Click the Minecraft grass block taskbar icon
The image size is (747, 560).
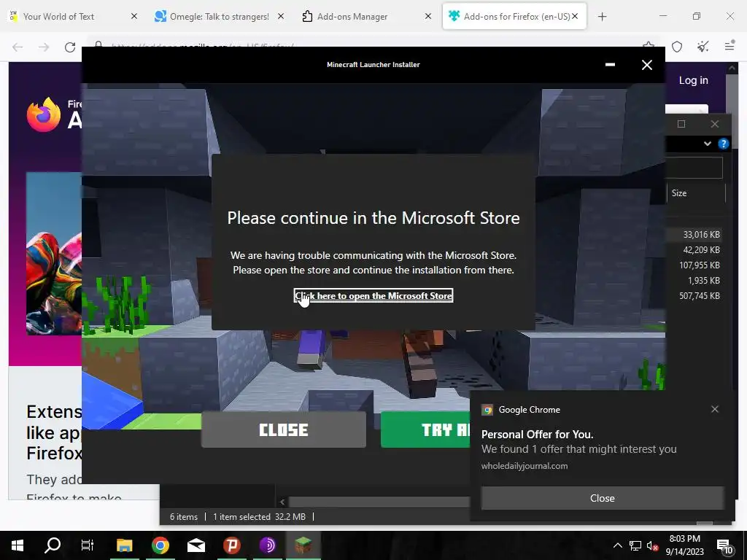(303, 545)
